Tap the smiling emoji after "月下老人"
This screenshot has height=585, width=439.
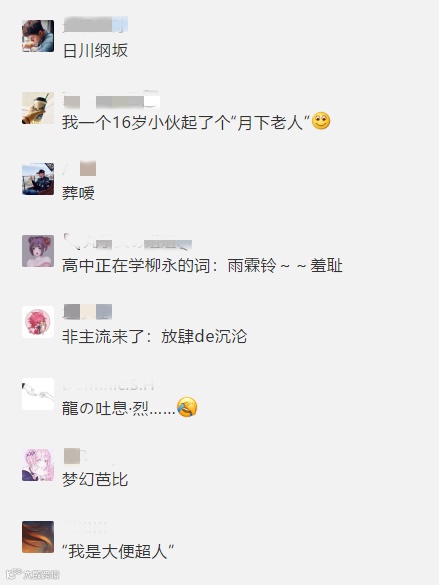[x=321, y=121]
